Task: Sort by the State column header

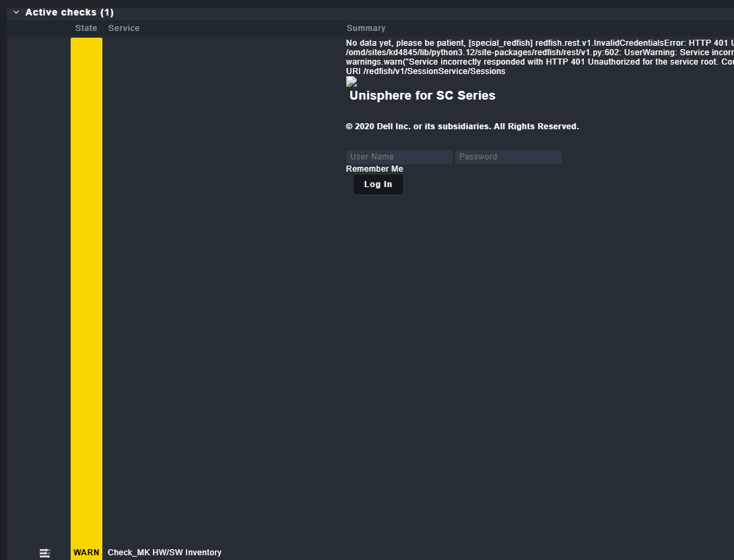Action: tap(86, 28)
